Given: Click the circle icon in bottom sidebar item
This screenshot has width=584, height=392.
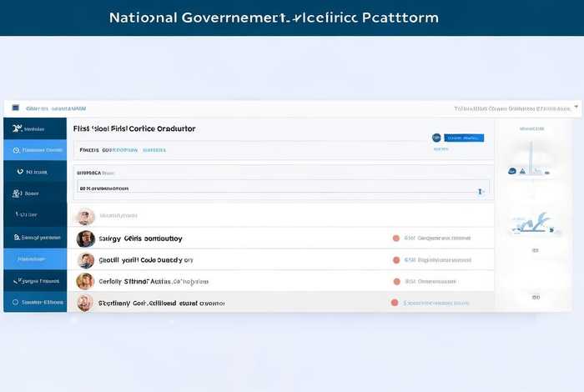Looking at the screenshot, I should [15, 302].
